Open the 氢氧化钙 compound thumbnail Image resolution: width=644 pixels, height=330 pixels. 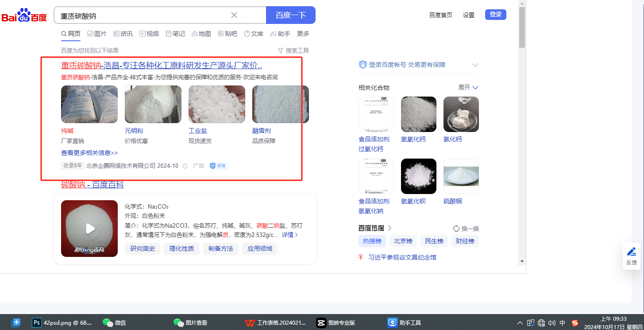pos(419,114)
